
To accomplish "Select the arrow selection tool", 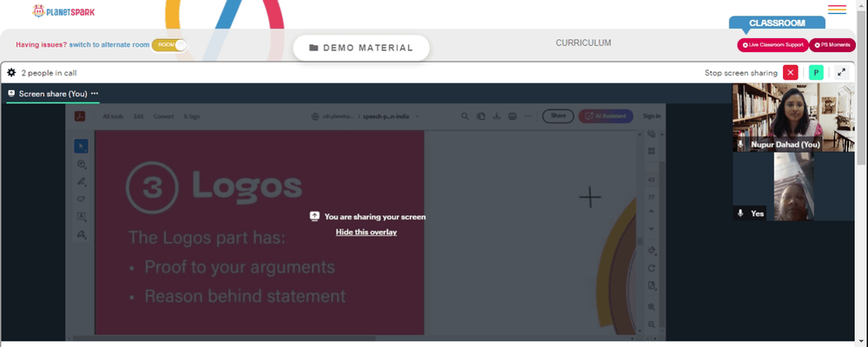I will [x=81, y=146].
